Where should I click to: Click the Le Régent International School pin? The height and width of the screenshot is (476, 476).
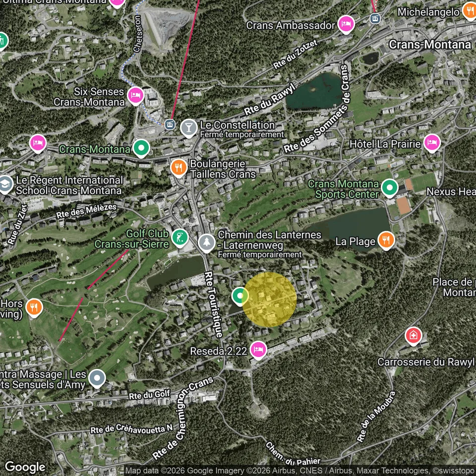click(x=5, y=184)
